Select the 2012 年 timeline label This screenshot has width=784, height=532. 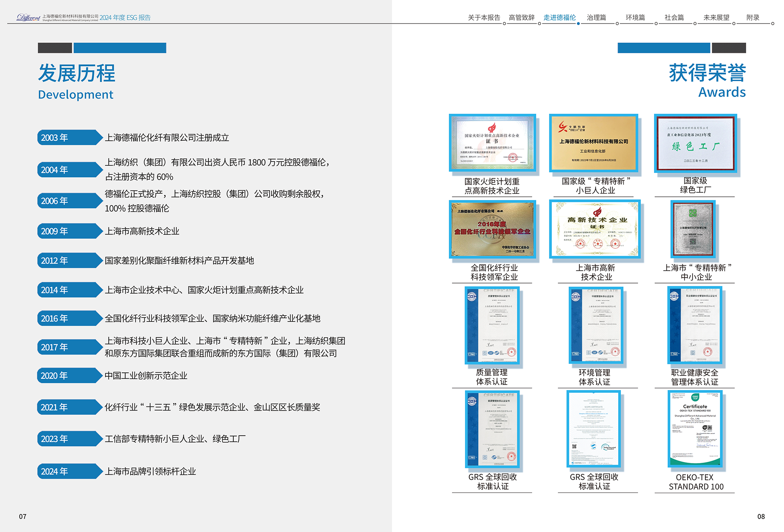[x=70, y=261]
